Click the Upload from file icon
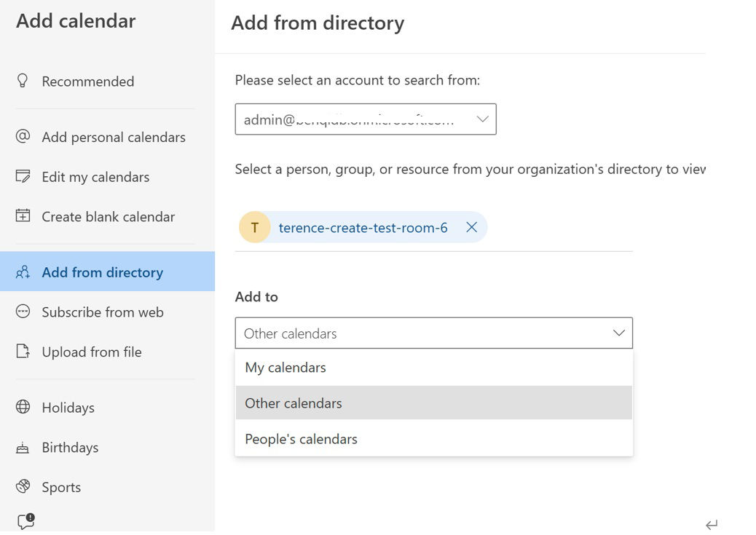Viewport: 756px width, 535px height. click(x=23, y=352)
